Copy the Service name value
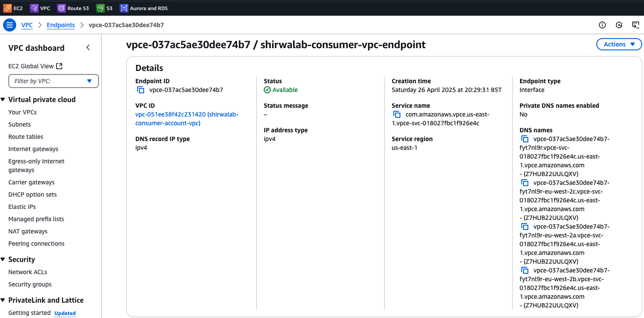 coord(397,114)
